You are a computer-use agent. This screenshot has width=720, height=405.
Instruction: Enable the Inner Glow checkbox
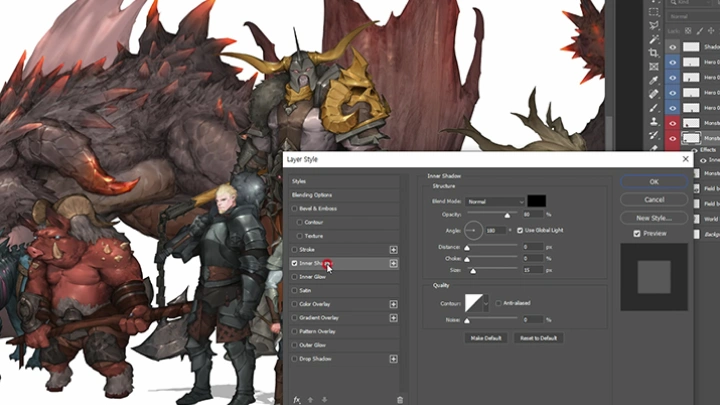click(x=294, y=277)
